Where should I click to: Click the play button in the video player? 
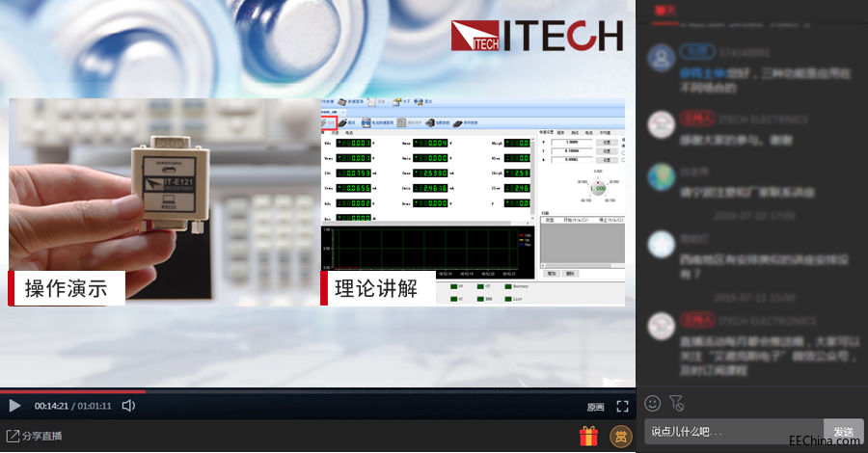[14, 407]
